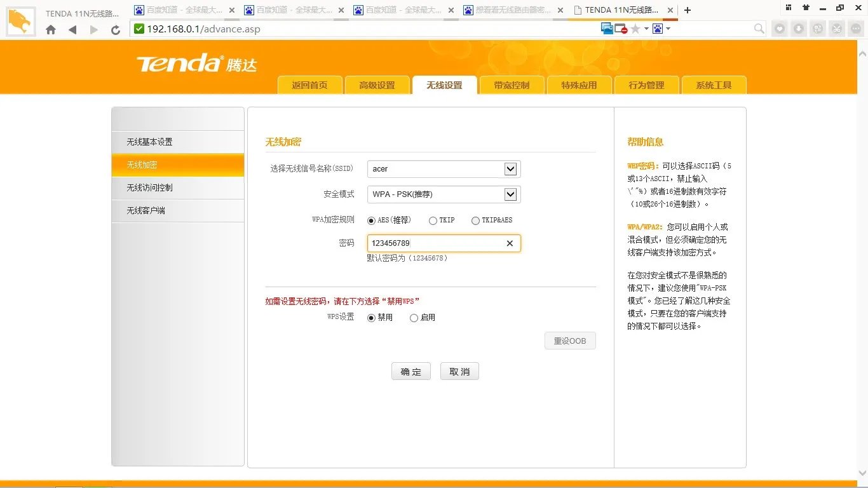This screenshot has width=868, height=488.
Task: Go back to the previous page
Action: pyautogui.click(x=72, y=30)
